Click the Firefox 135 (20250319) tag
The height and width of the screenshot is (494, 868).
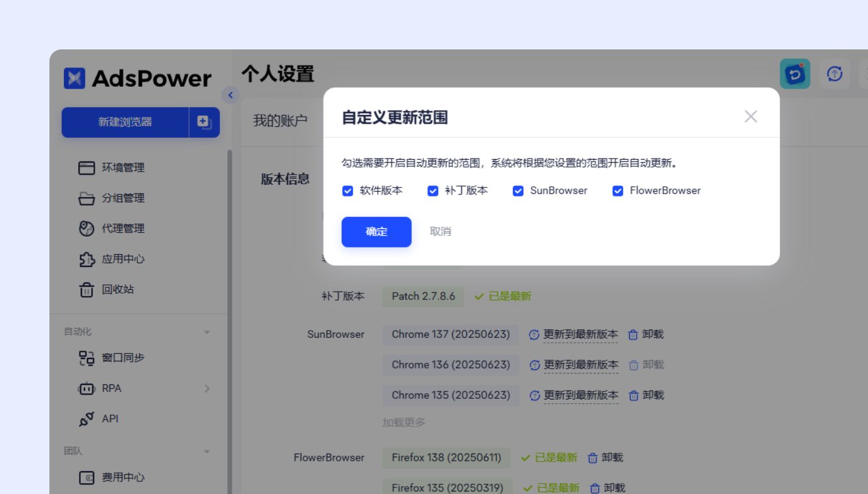447,487
